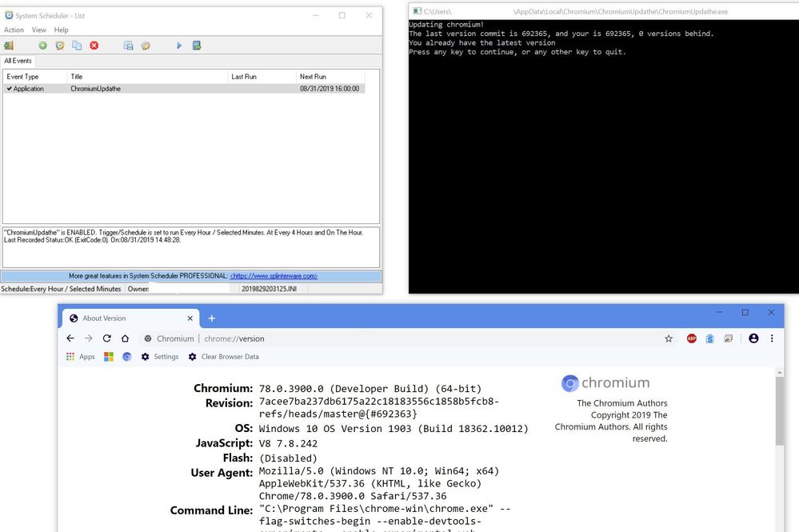Click the preferences tools icon in System Scheduler

[x=146, y=46]
